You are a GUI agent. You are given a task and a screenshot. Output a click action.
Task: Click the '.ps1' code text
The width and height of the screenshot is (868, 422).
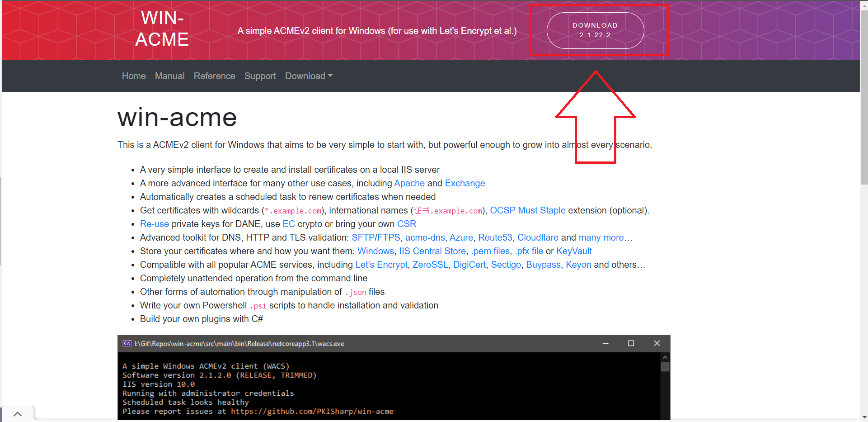tap(258, 306)
